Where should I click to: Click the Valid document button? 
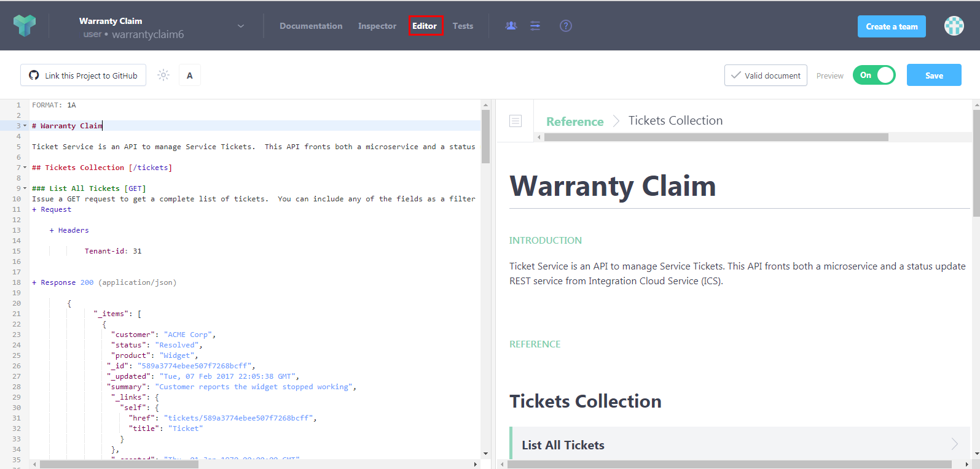tap(766, 75)
